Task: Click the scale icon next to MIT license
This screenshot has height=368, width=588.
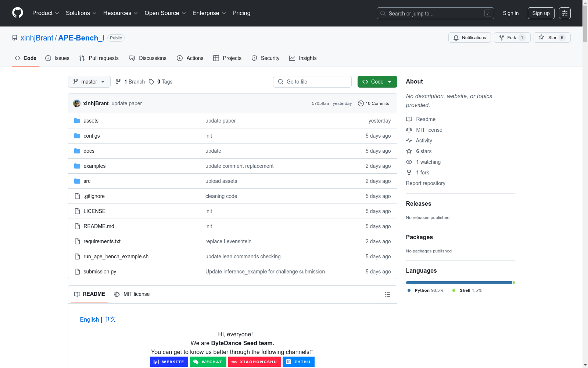Action: tap(409, 130)
